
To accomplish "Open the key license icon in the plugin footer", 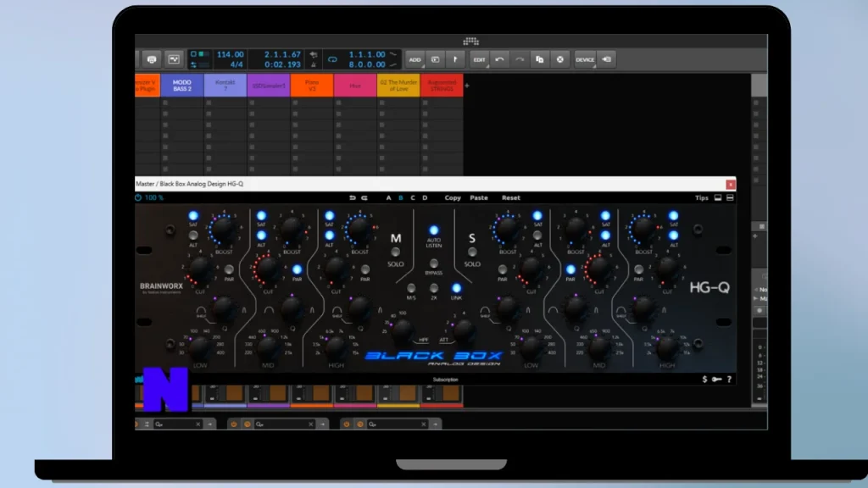I will (717, 379).
